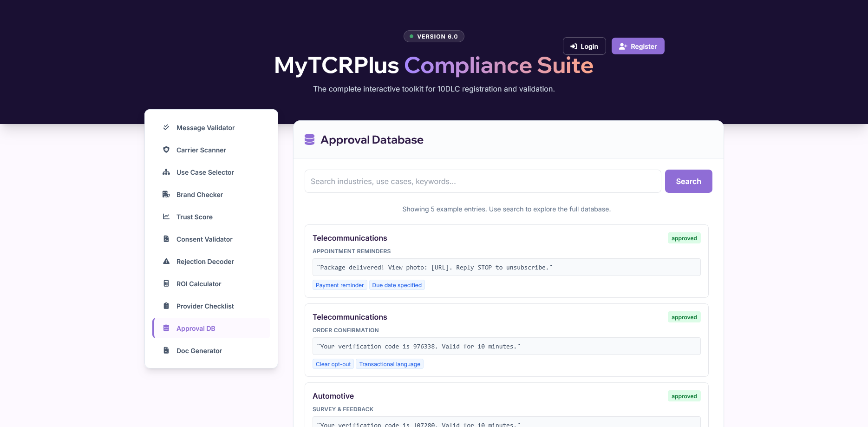Image resolution: width=868 pixels, height=427 pixels.
Task: Select the Rejection Decoder warning icon
Action: click(166, 261)
